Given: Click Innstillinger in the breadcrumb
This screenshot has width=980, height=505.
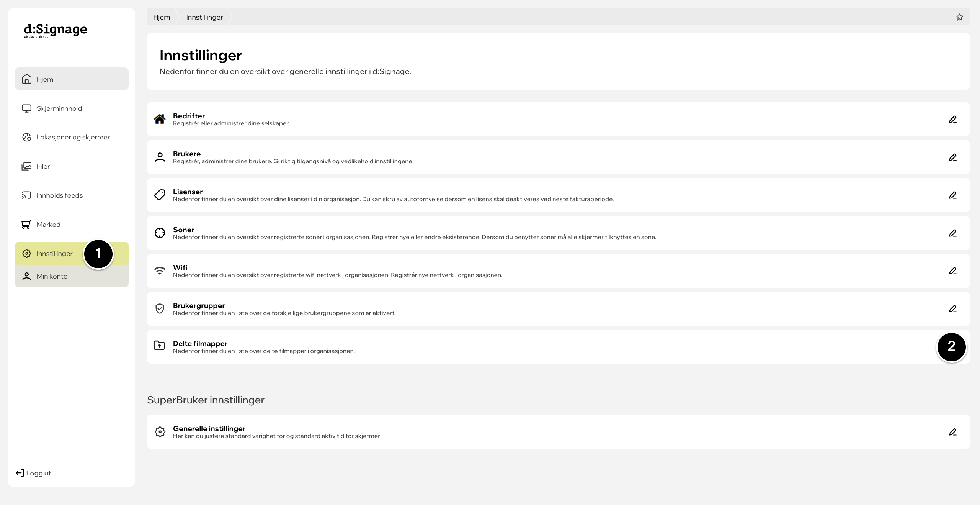Looking at the screenshot, I should pos(204,17).
